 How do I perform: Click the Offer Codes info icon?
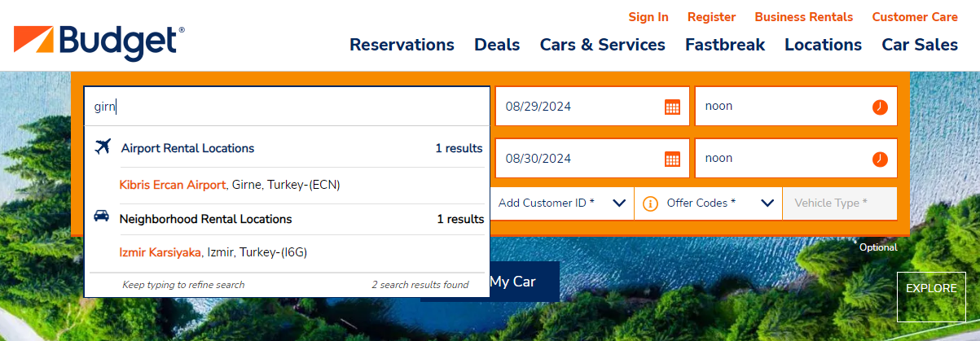click(650, 203)
